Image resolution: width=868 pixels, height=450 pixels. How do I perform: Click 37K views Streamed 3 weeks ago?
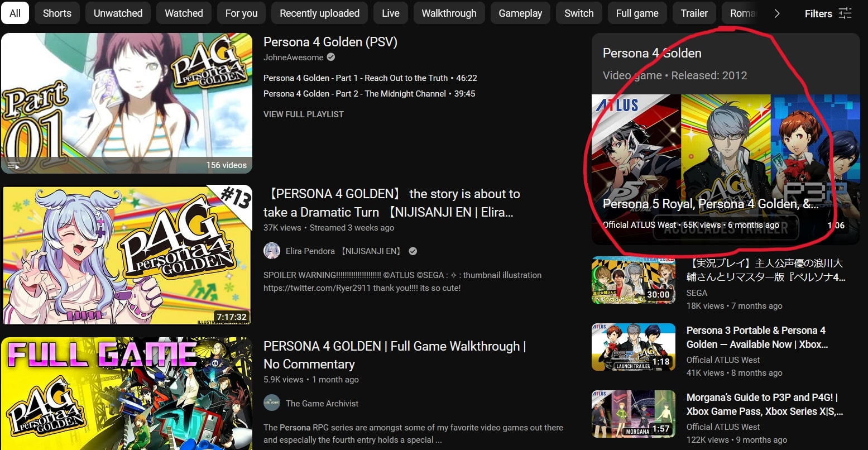(329, 227)
